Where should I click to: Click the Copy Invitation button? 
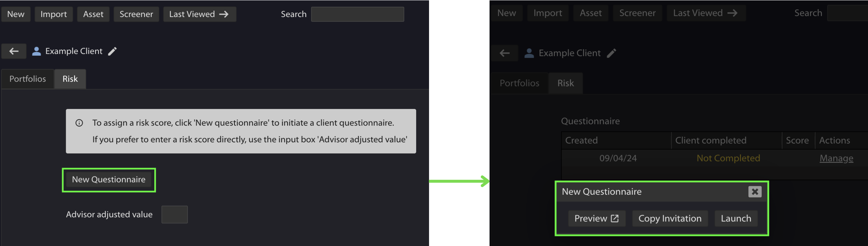[670, 218]
